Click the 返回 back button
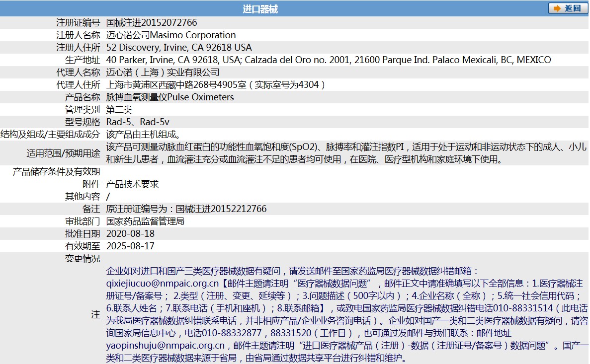Screen dimensions: 590x364 568,8
